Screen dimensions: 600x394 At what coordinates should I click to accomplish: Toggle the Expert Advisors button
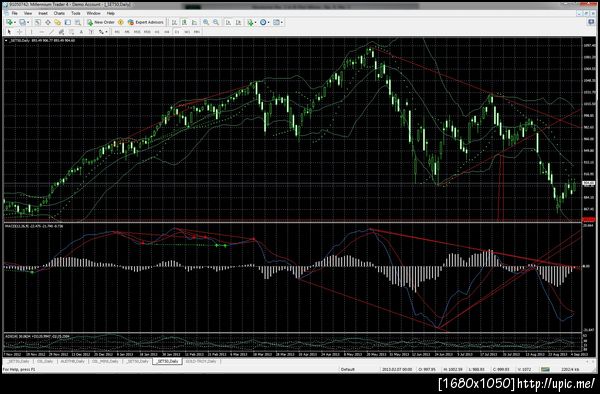146,22
